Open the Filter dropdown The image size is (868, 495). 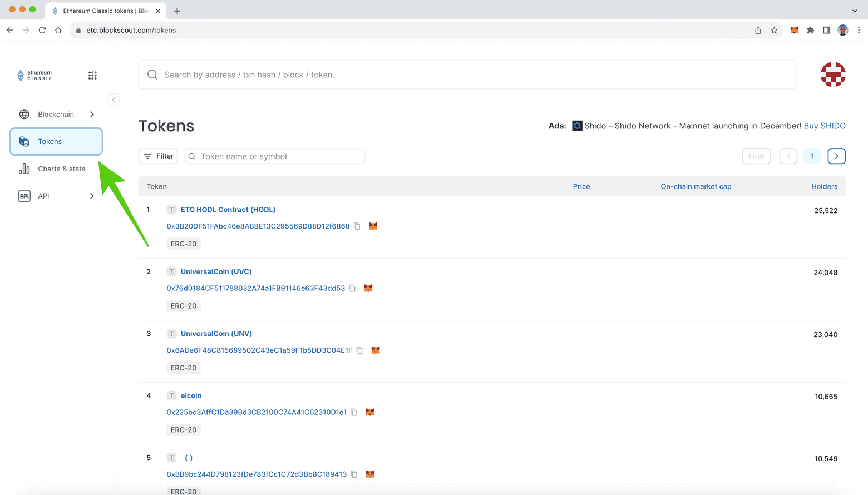158,156
